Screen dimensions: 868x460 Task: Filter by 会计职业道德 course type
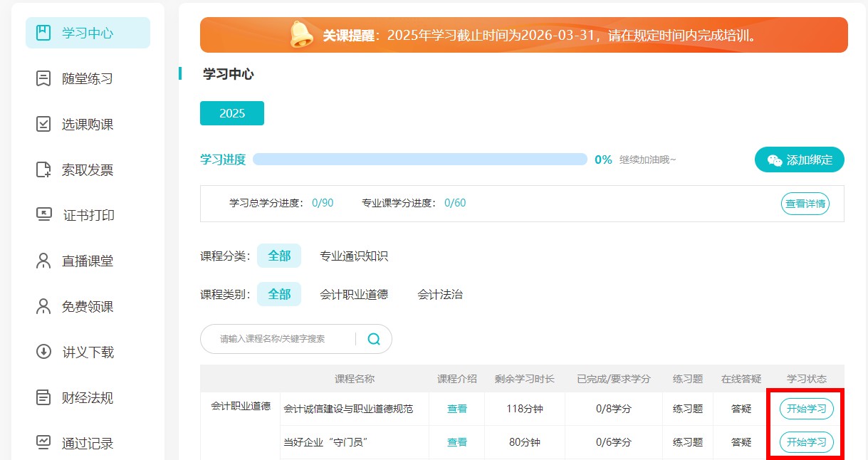pyautogui.click(x=354, y=294)
